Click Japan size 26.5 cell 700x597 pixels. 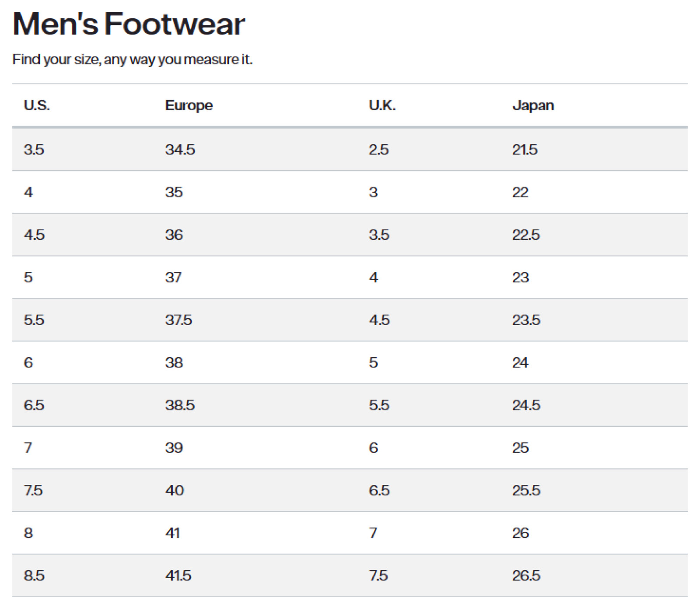tap(526, 576)
